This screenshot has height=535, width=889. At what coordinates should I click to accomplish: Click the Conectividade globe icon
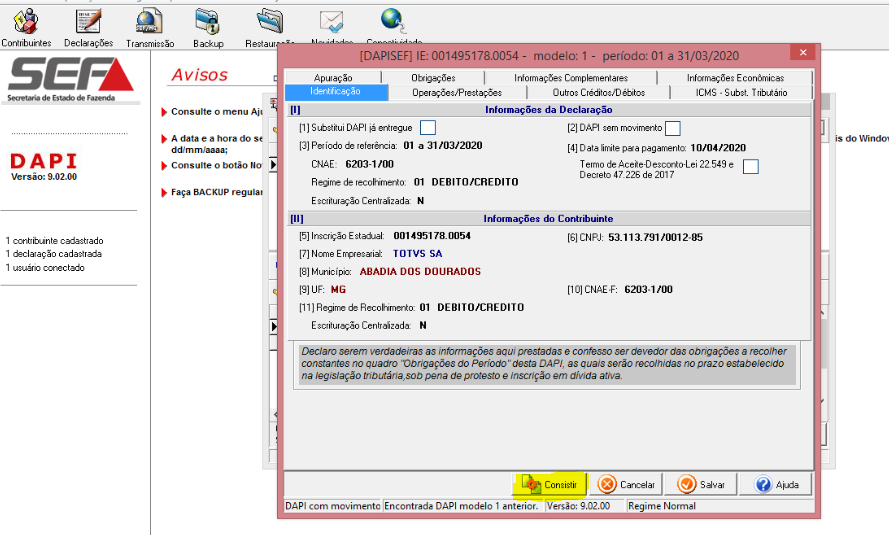pyautogui.click(x=393, y=21)
